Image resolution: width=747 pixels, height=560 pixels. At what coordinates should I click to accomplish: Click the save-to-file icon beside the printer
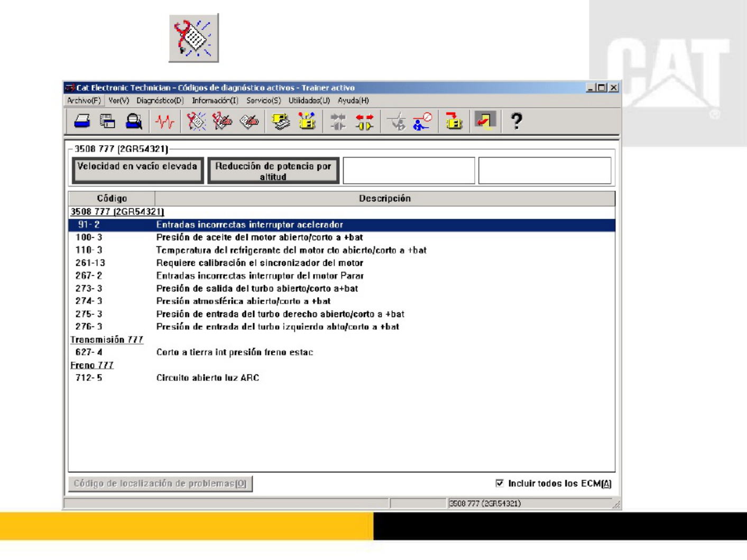pos(108,122)
